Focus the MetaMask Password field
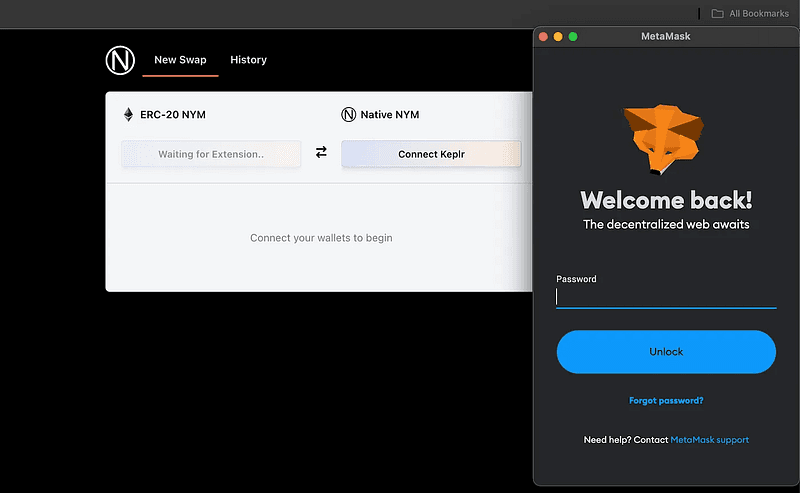Screen dimensions: 800x493 click(x=666, y=297)
